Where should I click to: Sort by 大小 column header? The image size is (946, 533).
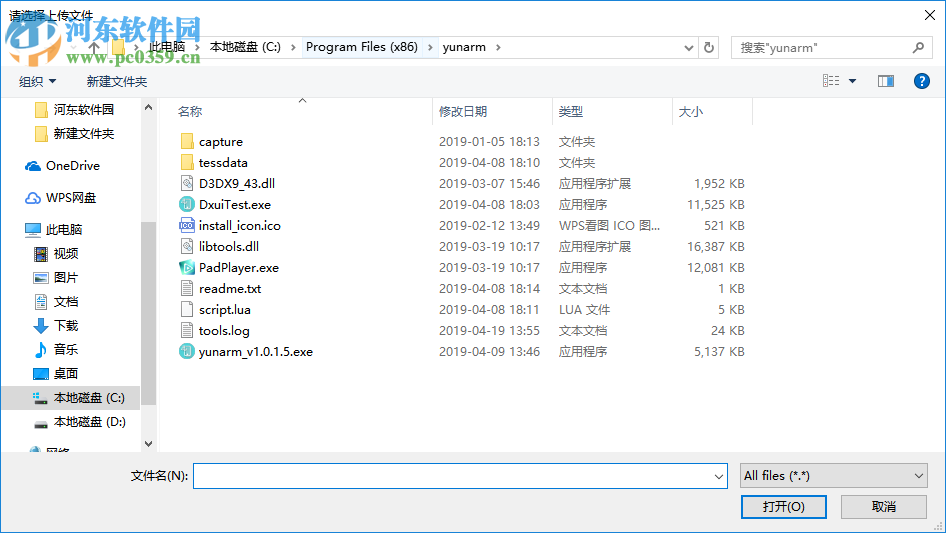click(690, 112)
